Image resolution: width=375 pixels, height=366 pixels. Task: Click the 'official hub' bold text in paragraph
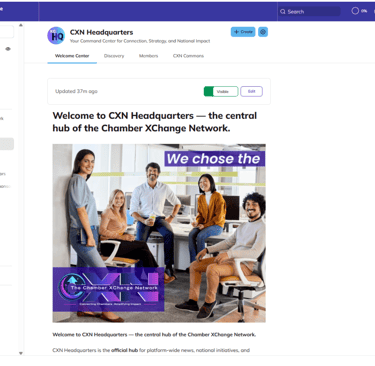tap(124, 350)
